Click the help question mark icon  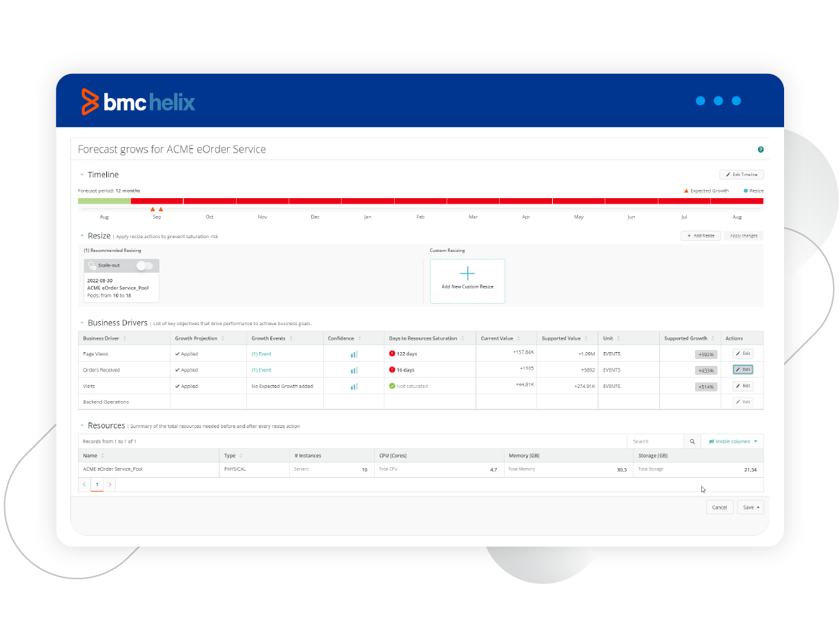tap(761, 150)
